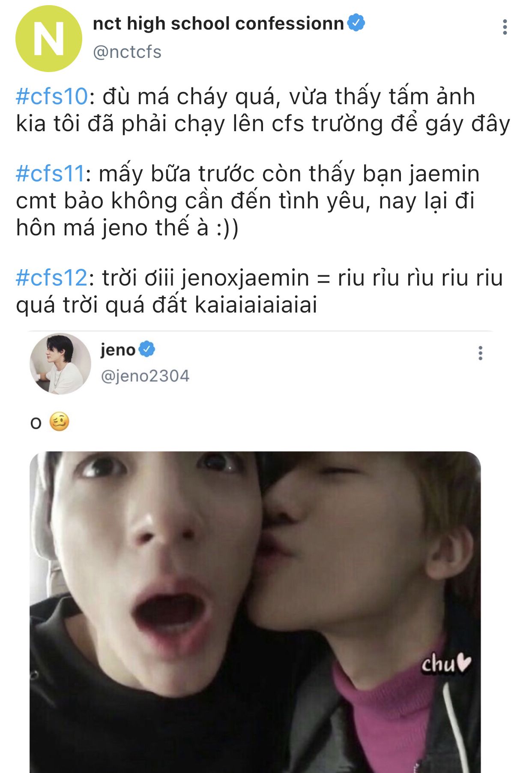Open the #cfs11 hashtag
The width and height of the screenshot is (532, 773).
(x=50, y=174)
